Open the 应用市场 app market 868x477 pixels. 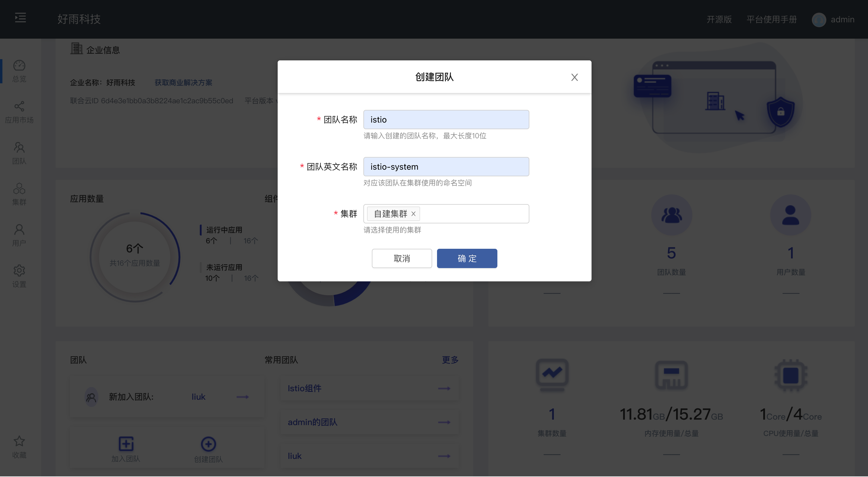pos(19,112)
